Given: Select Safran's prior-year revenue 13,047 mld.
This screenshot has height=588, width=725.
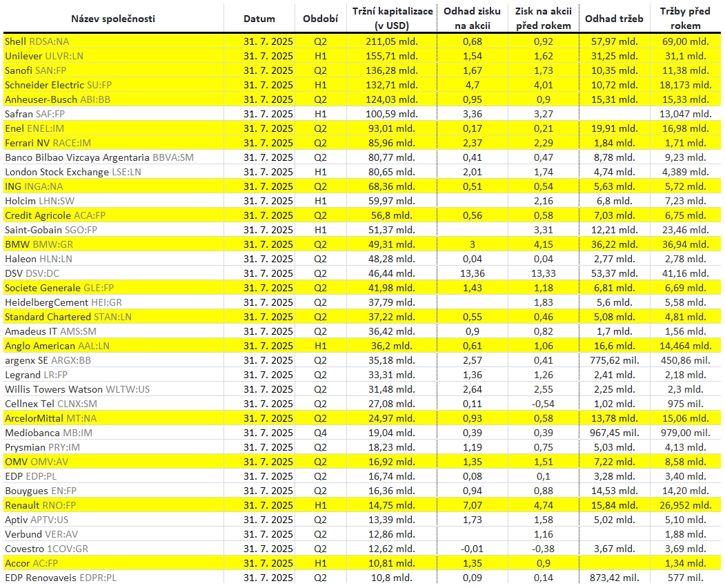Looking at the screenshot, I should point(685,114).
